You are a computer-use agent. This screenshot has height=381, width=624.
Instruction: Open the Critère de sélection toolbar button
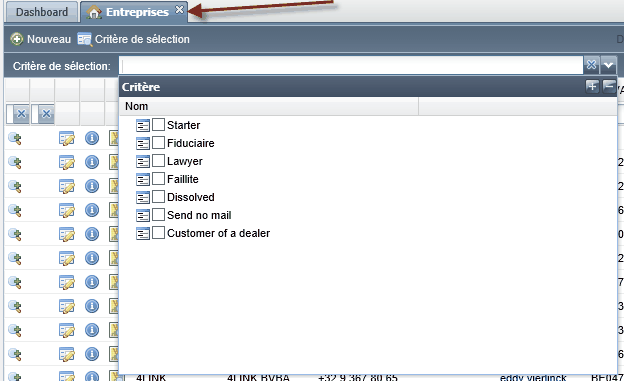pyautogui.click(x=134, y=39)
